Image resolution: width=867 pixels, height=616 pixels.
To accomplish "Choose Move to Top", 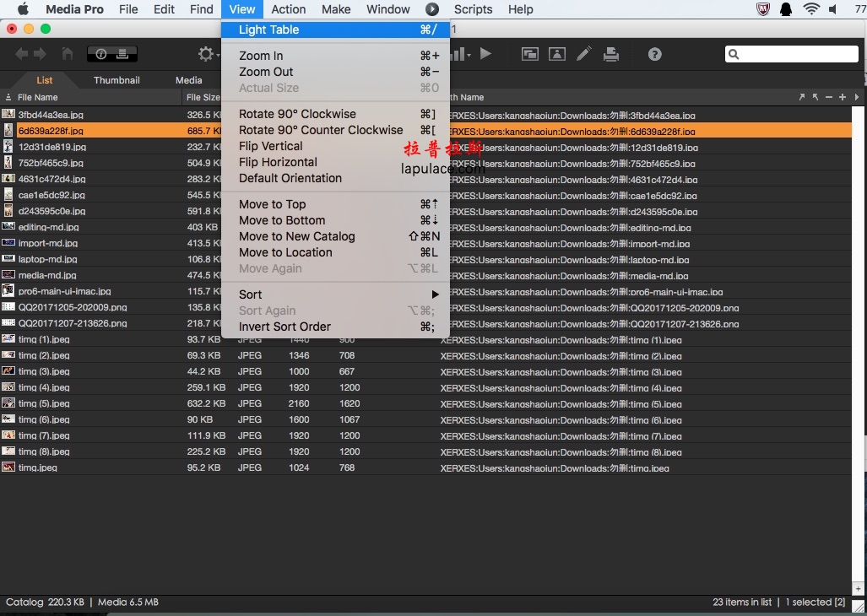I will click(335, 204).
